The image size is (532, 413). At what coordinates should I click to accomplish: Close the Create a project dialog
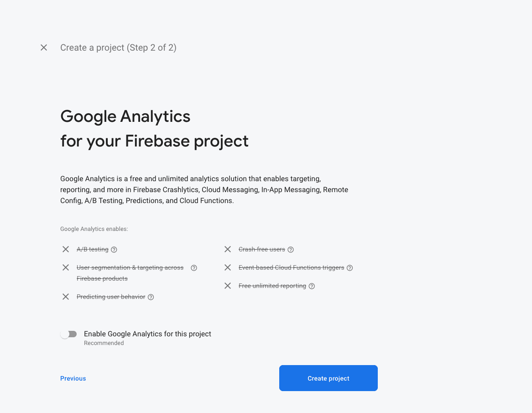[43, 47]
